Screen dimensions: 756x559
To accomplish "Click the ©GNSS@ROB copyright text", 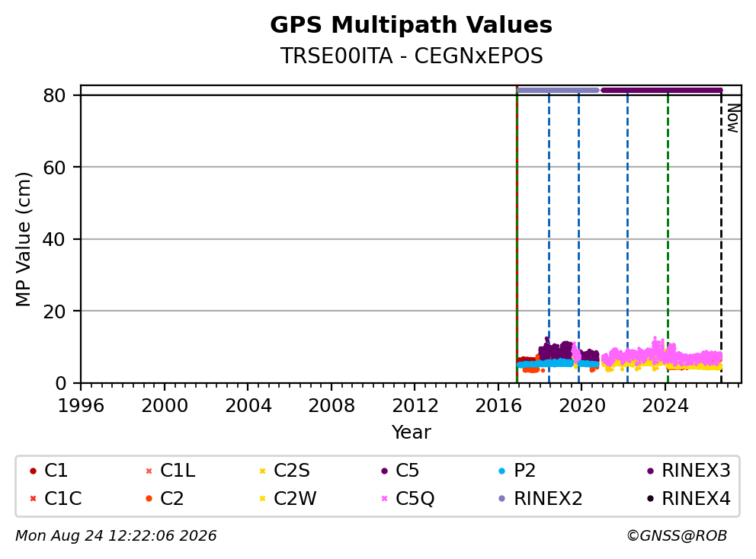I will [677, 536].
